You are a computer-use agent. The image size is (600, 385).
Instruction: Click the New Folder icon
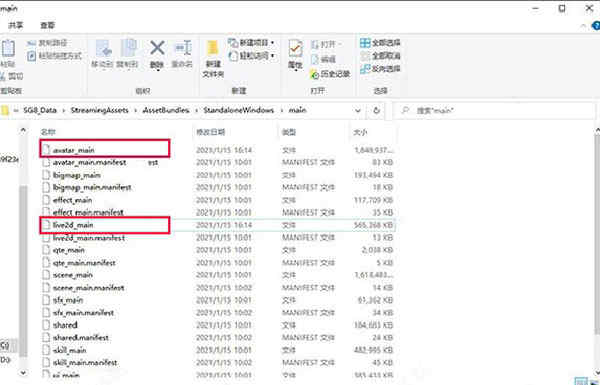click(x=213, y=49)
